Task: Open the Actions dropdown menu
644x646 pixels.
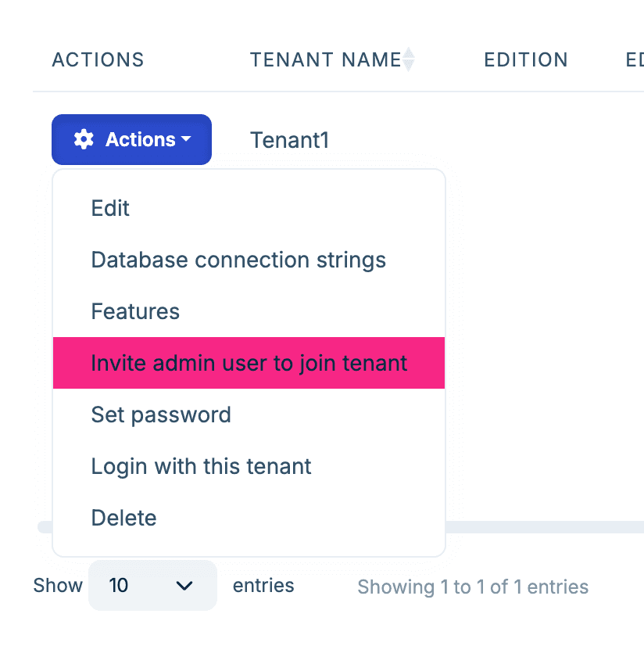Action: coord(131,139)
